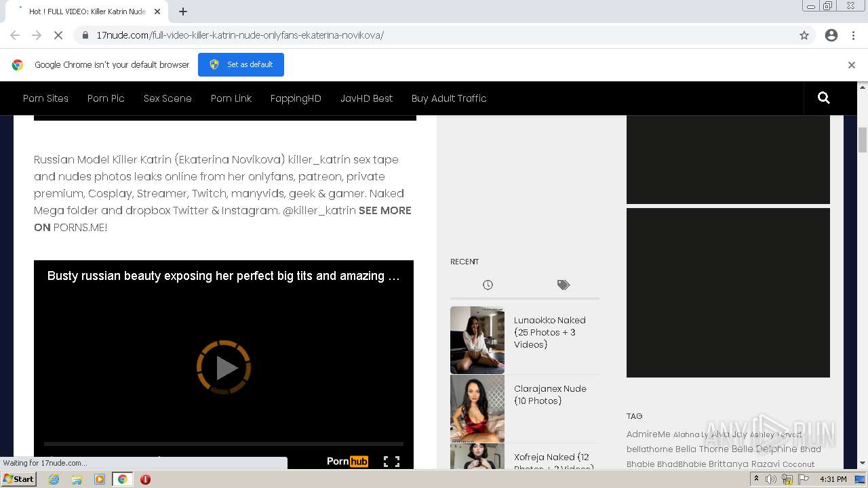Screen dimensions: 868x488
Task: Launch Internet Explorer from the taskbar
Action: coord(54,479)
